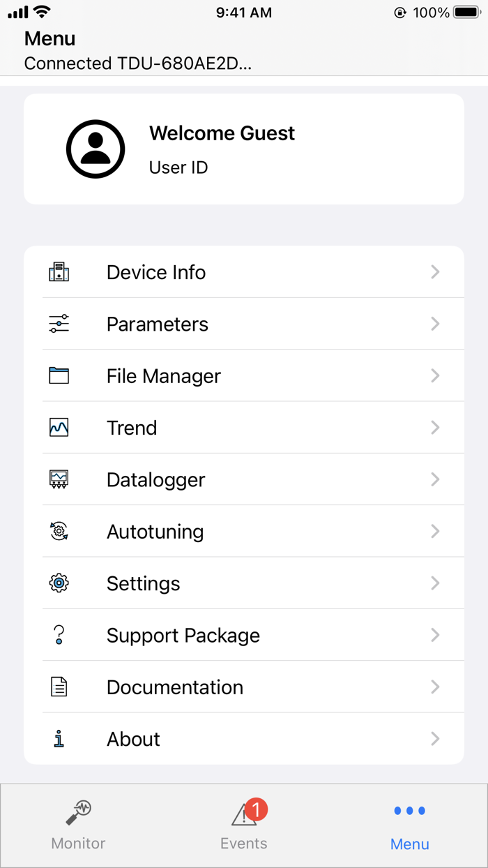Expand the Trend row chevron
The width and height of the screenshot is (488, 868).
pos(435,427)
